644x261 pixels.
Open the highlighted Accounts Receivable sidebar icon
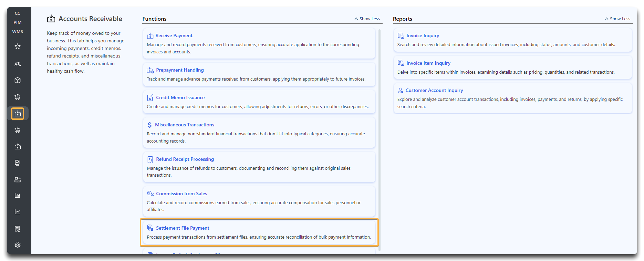(x=18, y=114)
